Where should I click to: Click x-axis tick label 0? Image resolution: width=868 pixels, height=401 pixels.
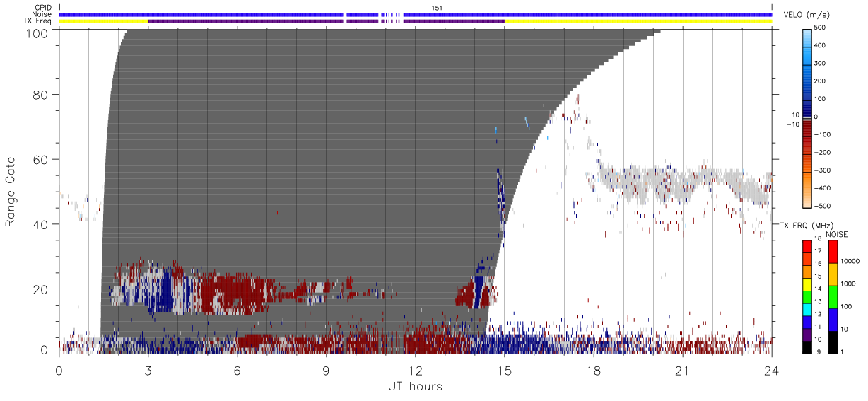59,371
